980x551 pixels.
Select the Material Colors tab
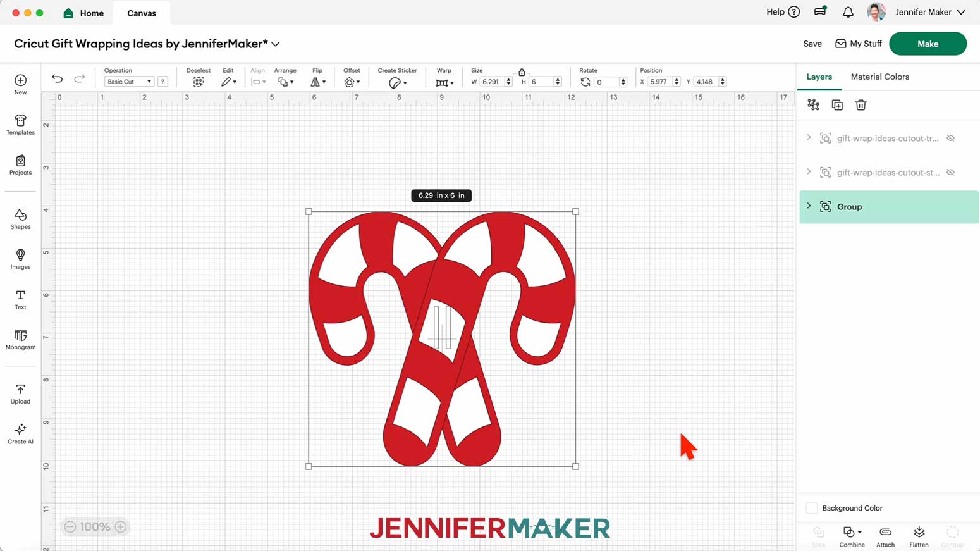[x=879, y=77]
